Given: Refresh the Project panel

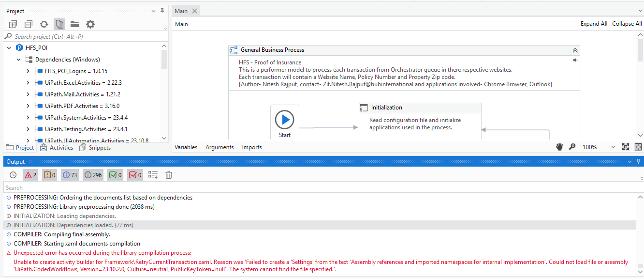Looking at the screenshot, I should [44, 24].
